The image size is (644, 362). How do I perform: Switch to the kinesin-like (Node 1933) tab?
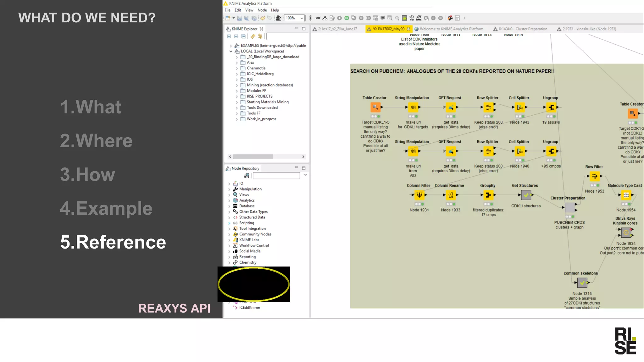[x=586, y=29]
